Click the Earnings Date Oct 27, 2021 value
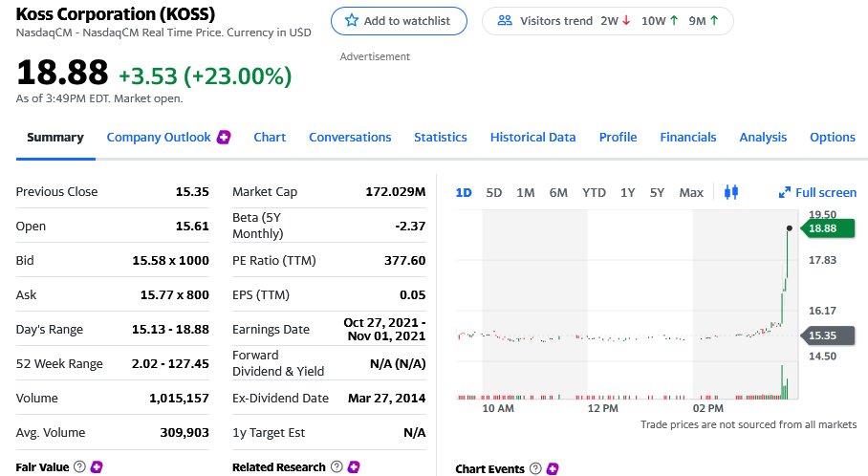 (384, 329)
